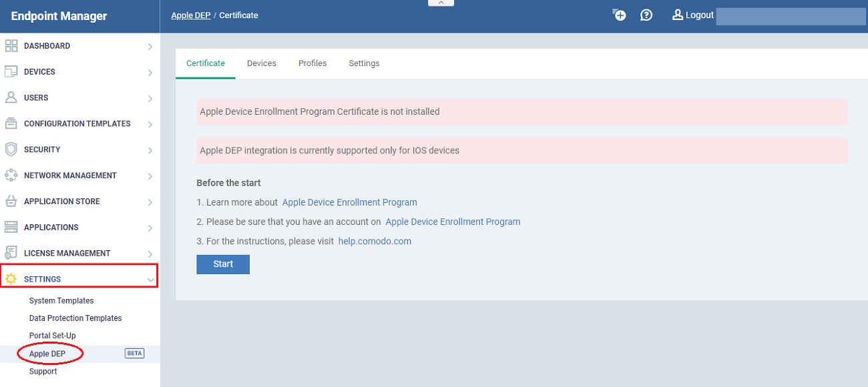868x387 pixels.
Task: Click the Dashboard grid icon
Action: tap(11, 46)
